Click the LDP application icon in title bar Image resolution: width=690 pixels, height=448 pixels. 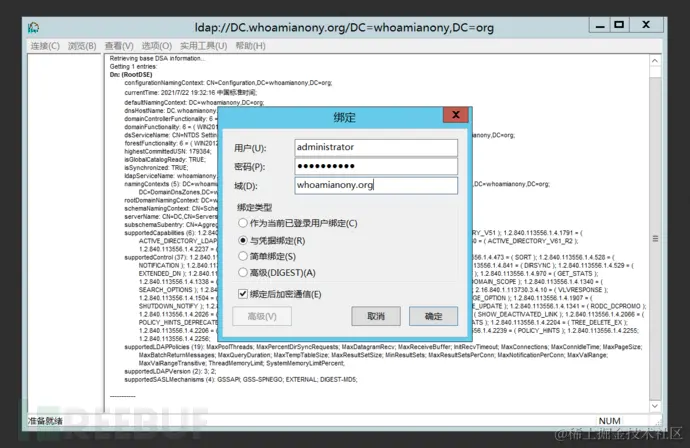(x=33, y=28)
